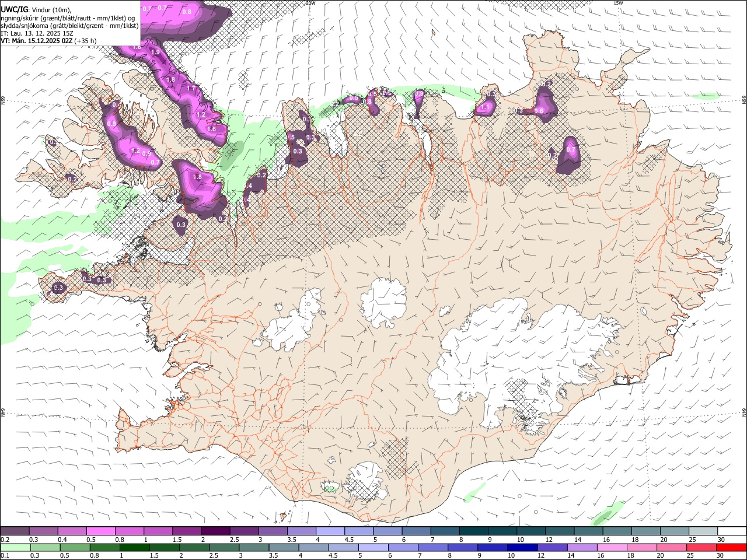Click bottom legend swatch between 3.5 and 4
747x560 pixels.
284,547
